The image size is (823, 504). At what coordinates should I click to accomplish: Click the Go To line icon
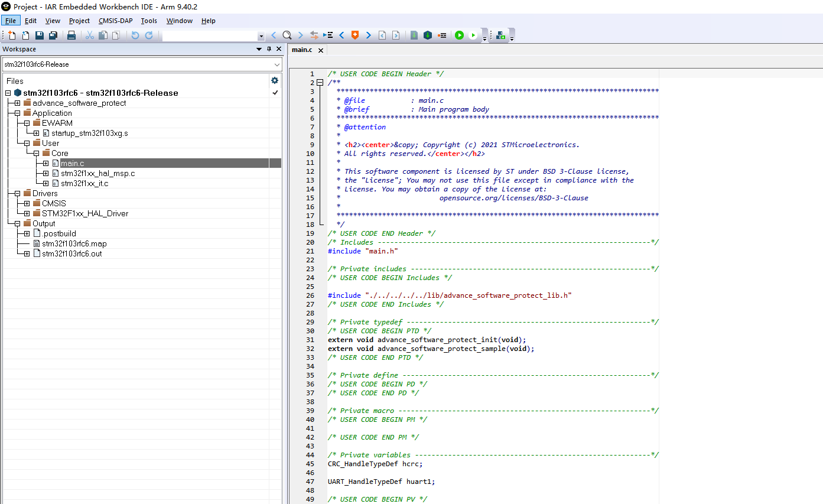point(328,35)
